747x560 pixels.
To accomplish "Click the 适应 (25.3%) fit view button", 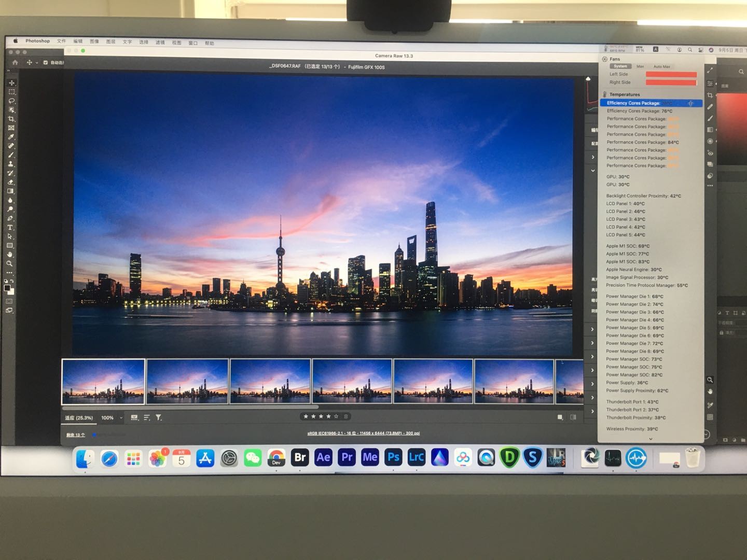I will (x=79, y=418).
